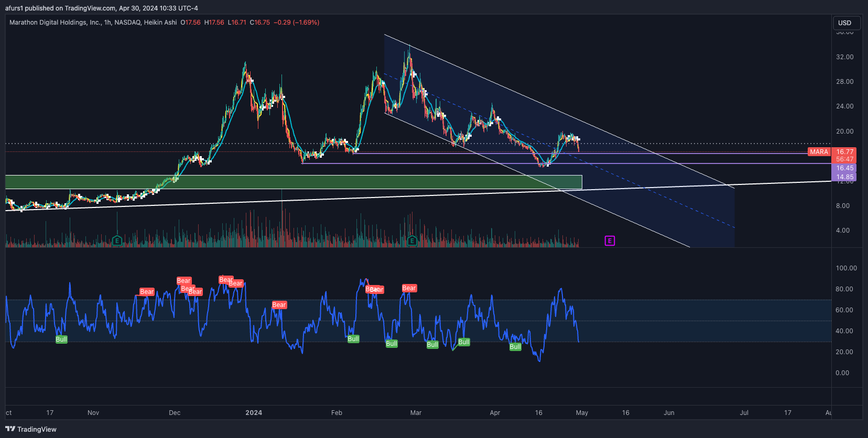Click the chart title Marathon Digital Holdings, Inc.

coord(56,23)
